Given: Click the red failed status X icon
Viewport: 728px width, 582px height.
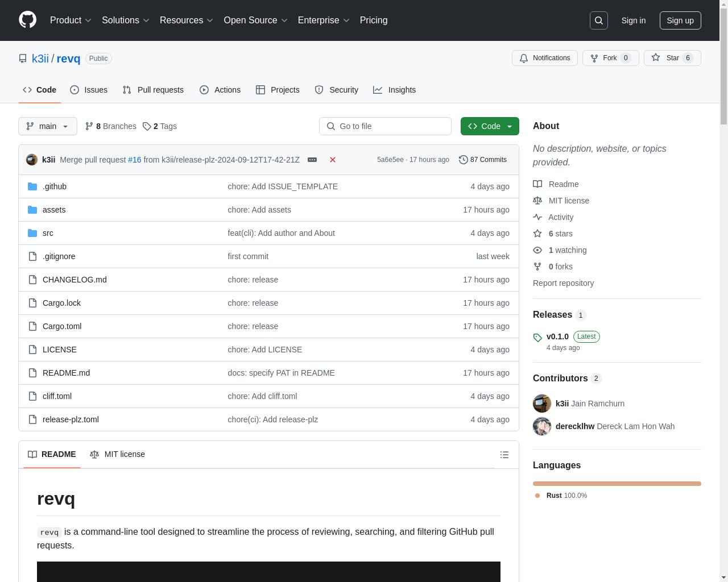Looking at the screenshot, I should click(333, 160).
